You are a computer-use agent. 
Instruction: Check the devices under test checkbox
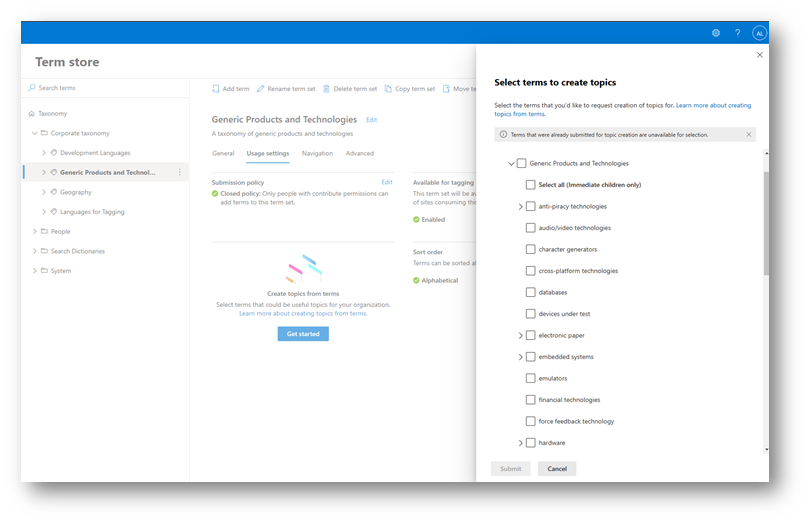tap(531, 313)
